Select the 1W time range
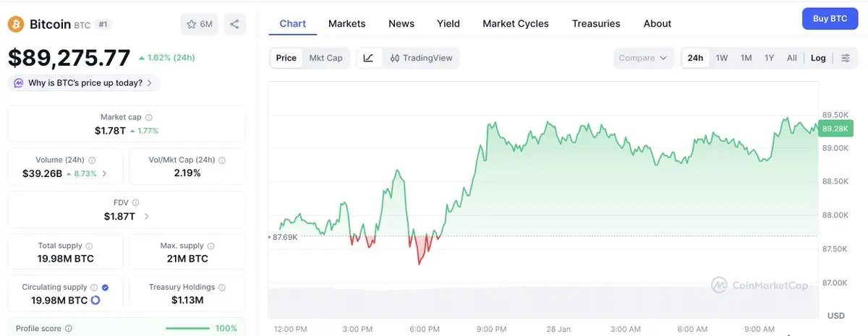 point(722,58)
